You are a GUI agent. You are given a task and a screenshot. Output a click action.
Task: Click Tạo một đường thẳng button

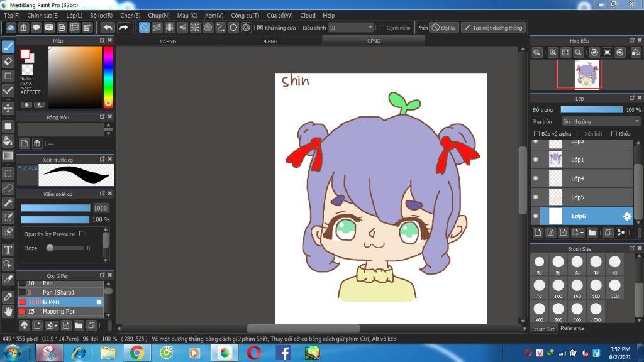(x=493, y=28)
